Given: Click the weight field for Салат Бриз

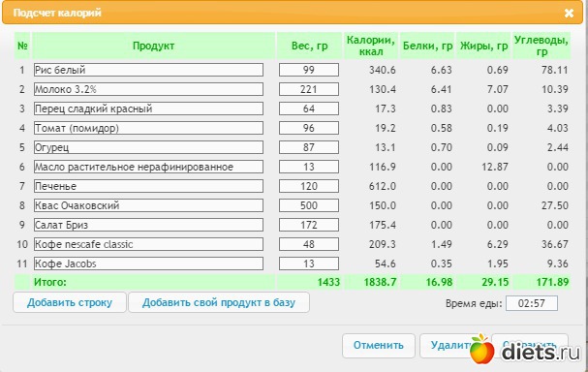Looking at the screenshot, I should click(309, 225).
